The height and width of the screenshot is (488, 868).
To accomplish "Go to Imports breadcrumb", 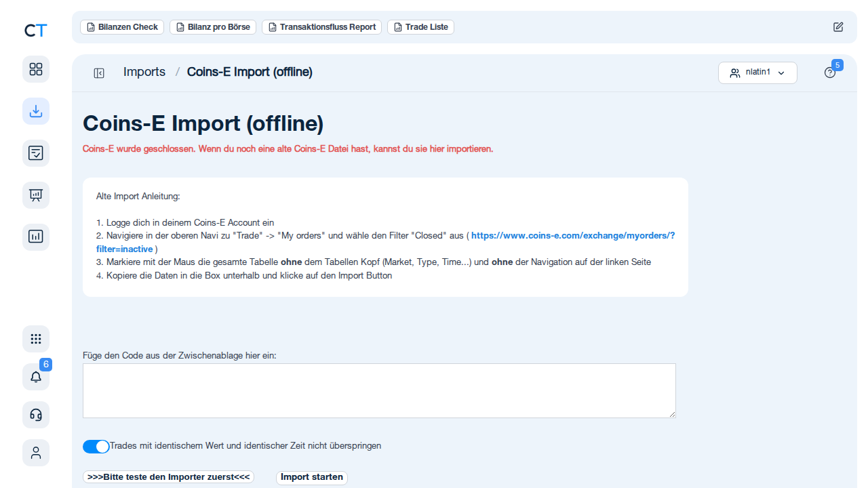I will click(x=144, y=72).
